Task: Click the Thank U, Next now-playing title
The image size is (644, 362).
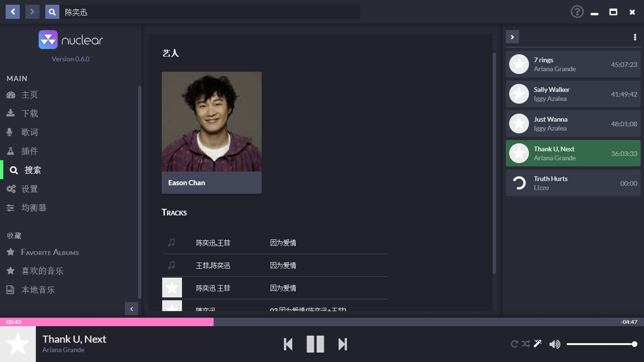Action: (74, 339)
